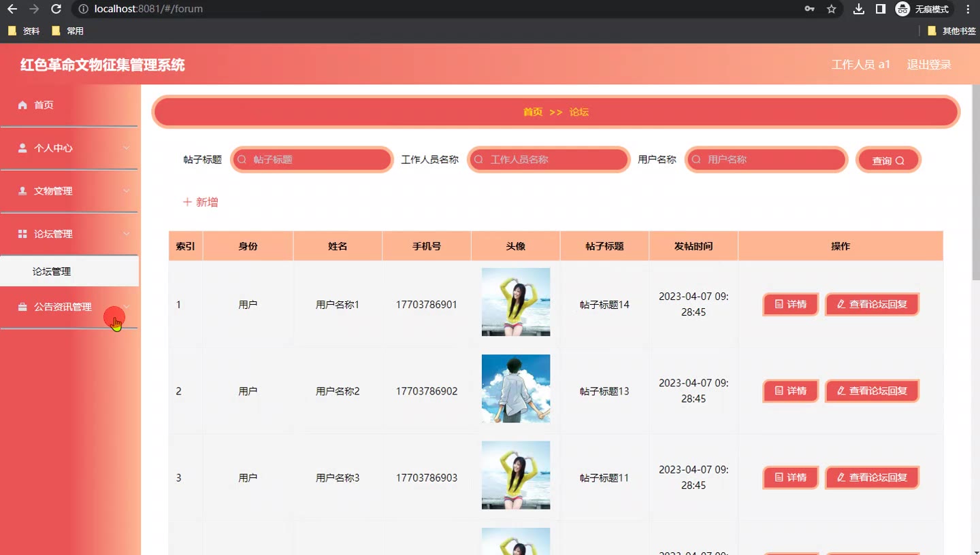This screenshot has width=980, height=555.
Task: Click the browser address bar URL
Action: pyautogui.click(x=148, y=9)
